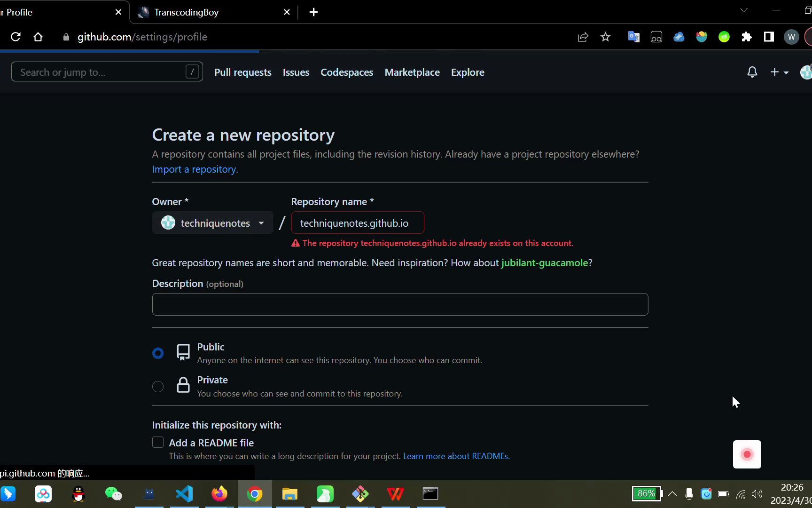This screenshot has width=812, height=508.
Task: Open the create new plus dropdown
Action: [x=779, y=72]
